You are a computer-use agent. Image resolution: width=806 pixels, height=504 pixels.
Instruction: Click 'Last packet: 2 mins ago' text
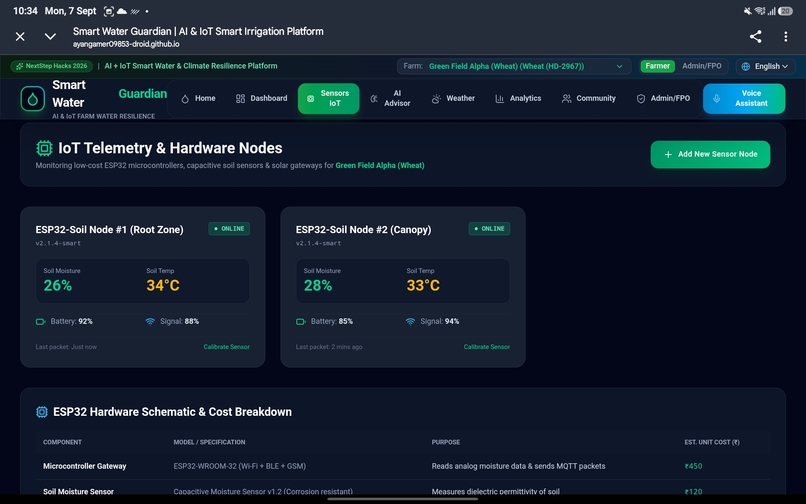coord(329,347)
